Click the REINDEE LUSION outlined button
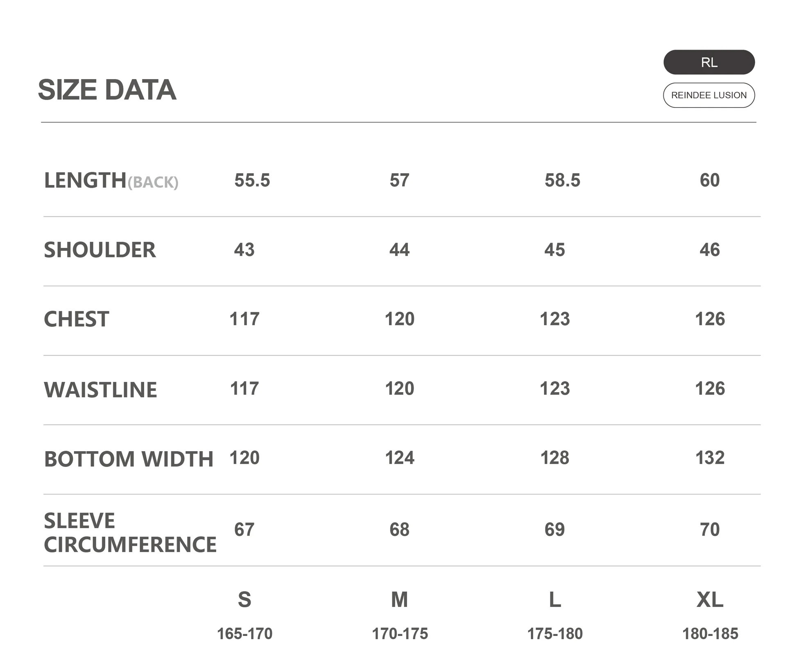The height and width of the screenshot is (672, 797). 709,95
